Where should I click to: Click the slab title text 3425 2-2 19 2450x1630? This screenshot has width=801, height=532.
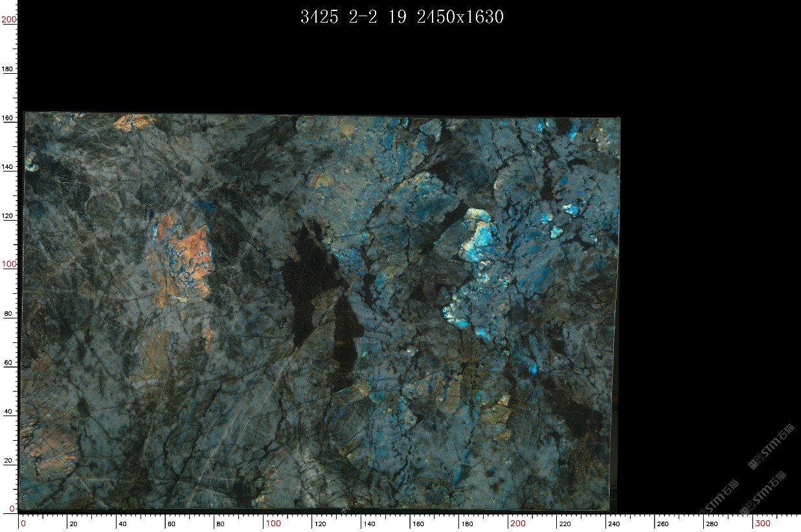pos(401,17)
